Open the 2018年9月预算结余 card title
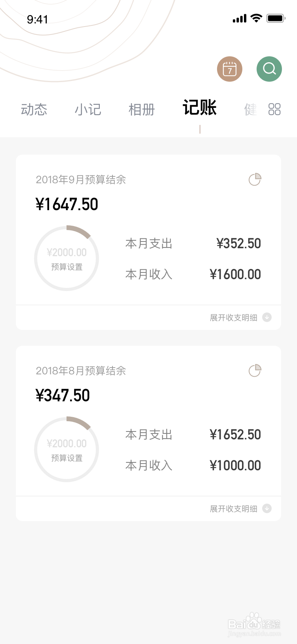This screenshot has height=644, width=297. 81,180
